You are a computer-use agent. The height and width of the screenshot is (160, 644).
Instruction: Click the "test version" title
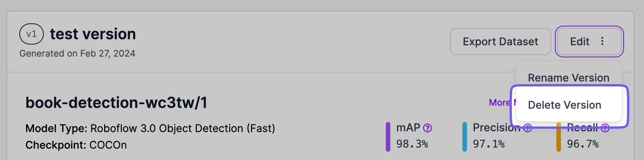point(93,34)
